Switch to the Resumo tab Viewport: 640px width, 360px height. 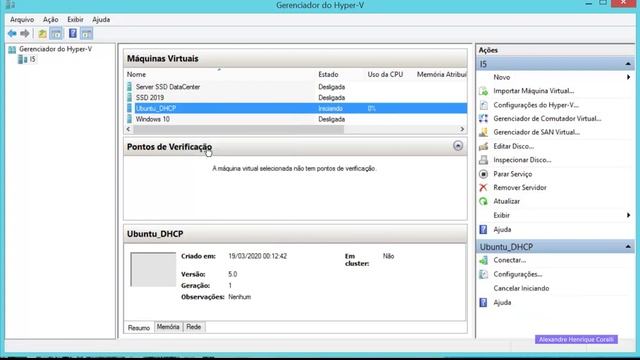[x=139, y=328]
